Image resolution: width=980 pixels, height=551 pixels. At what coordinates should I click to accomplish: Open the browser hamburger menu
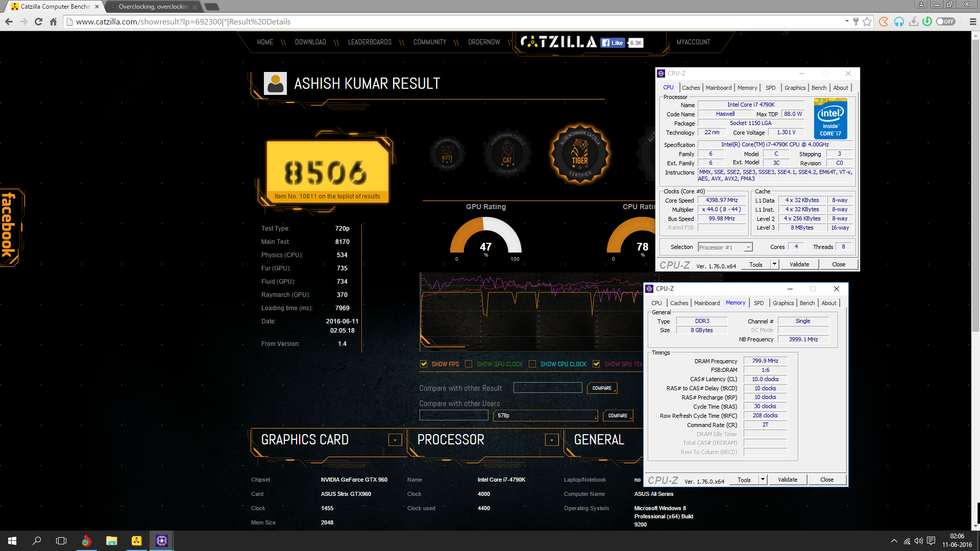[973, 22]
